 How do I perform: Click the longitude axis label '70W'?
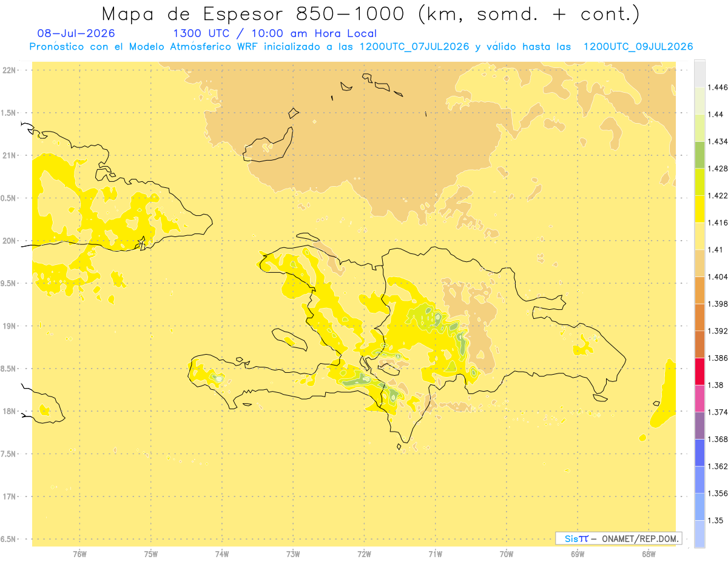tap(507, 554)
